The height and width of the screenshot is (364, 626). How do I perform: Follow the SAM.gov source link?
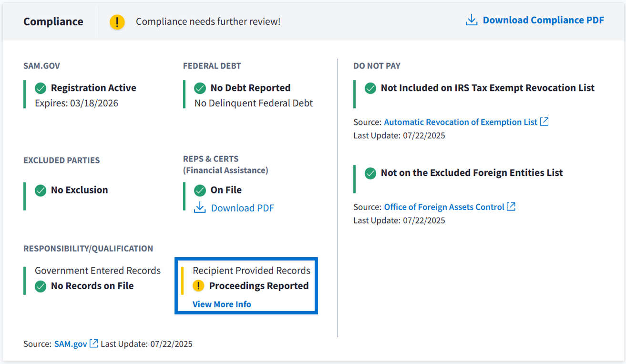(71, 344)
